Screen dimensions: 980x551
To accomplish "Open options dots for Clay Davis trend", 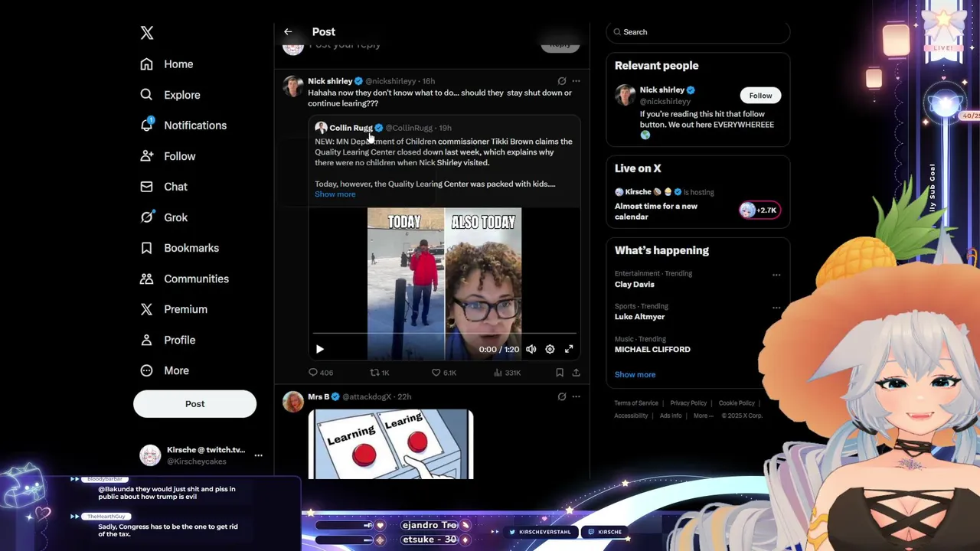I will [x=776, y=275].
